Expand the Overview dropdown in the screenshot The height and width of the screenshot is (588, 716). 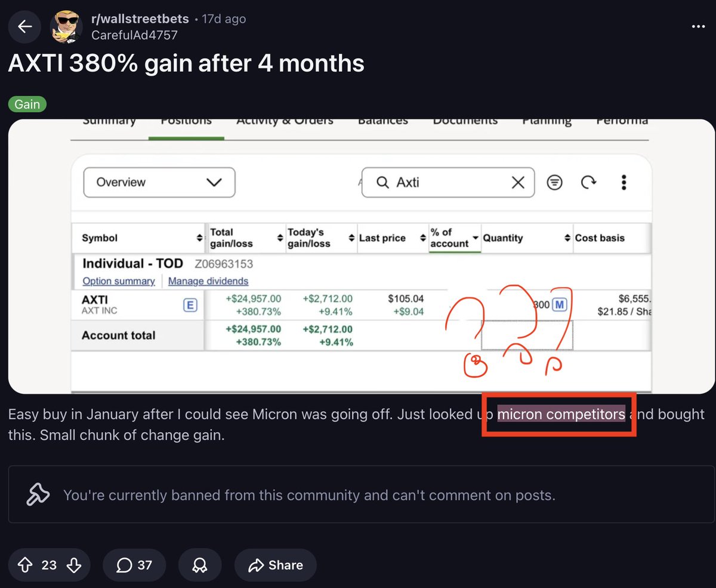click(x=159, y=182)
